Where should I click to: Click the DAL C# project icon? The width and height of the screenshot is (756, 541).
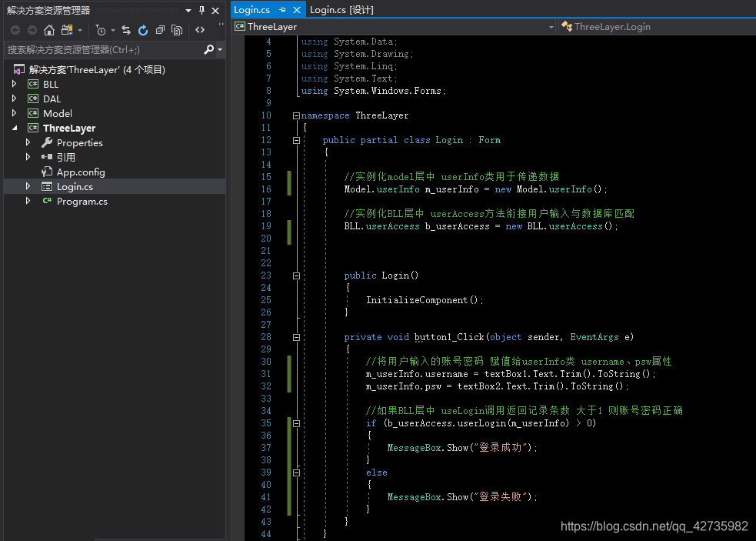coord(33,99)
